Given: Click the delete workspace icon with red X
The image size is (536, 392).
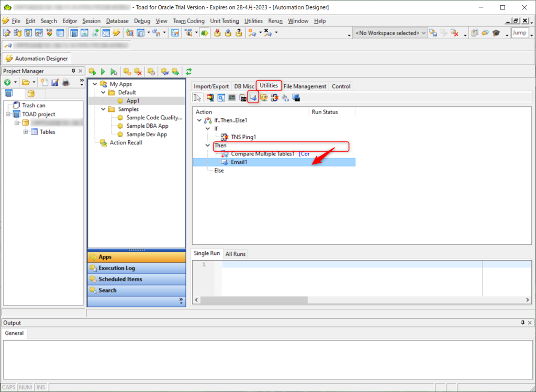Looking at the screenshot, I should pyautogui.click(x=454, y=33).
